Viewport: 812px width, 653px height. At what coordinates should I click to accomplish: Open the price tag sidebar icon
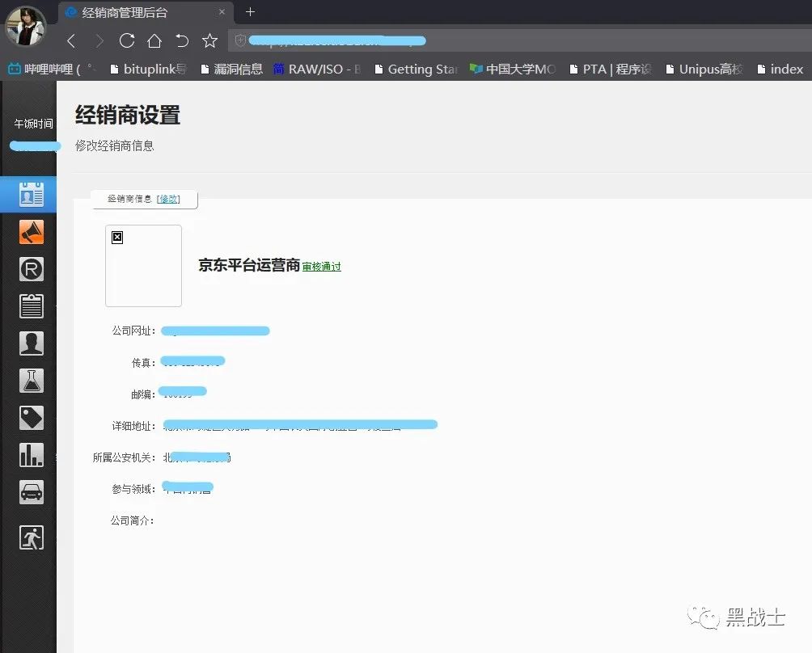pyautogui.click(x=31, y=418)
